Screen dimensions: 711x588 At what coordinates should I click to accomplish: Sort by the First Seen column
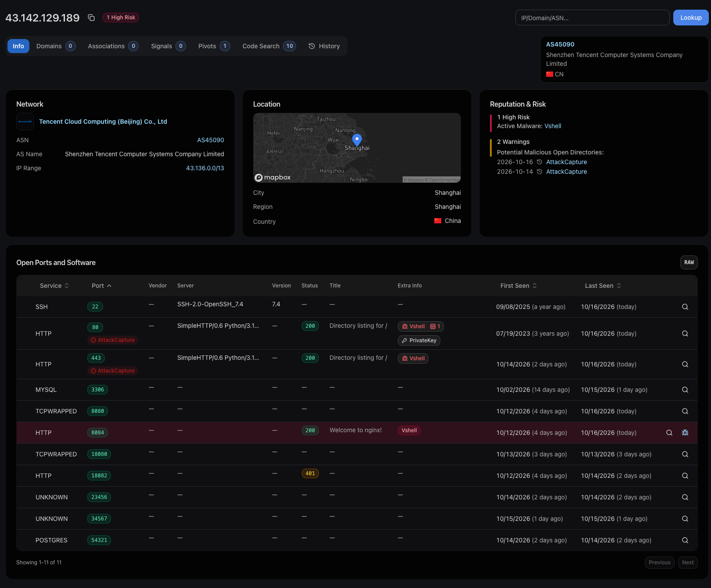518,286
